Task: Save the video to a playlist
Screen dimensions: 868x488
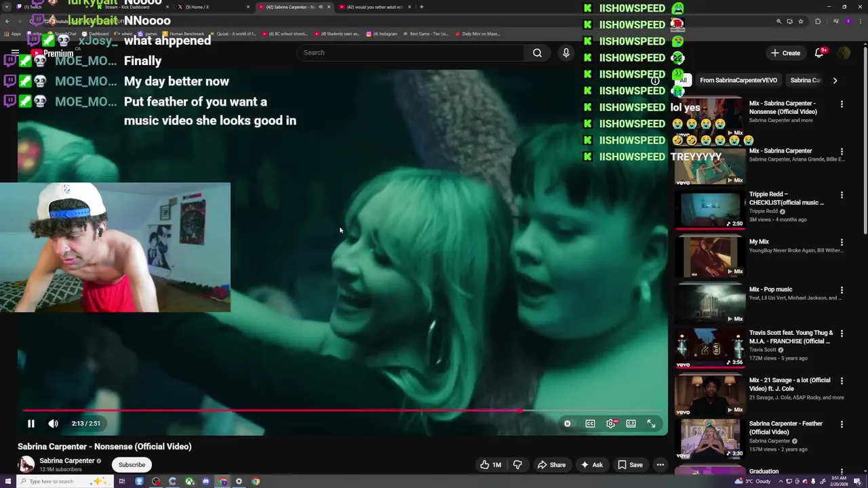Action: [630, 465]
